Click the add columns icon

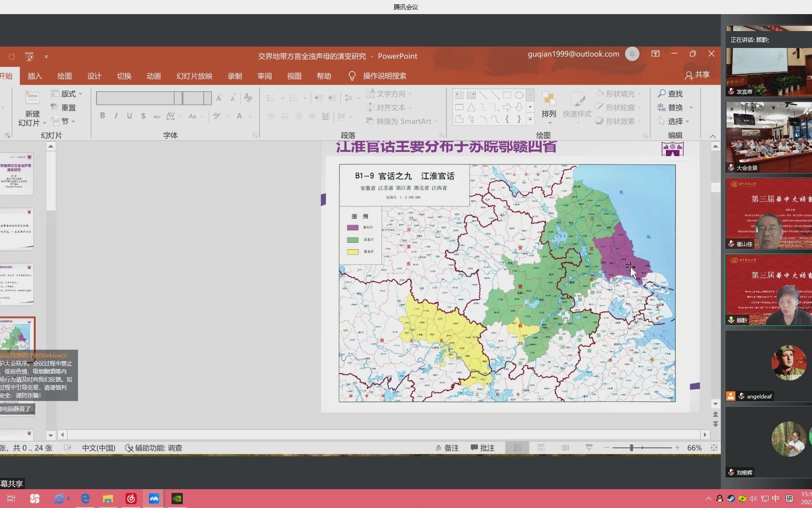pyautogui.click(x=342, y=116)
